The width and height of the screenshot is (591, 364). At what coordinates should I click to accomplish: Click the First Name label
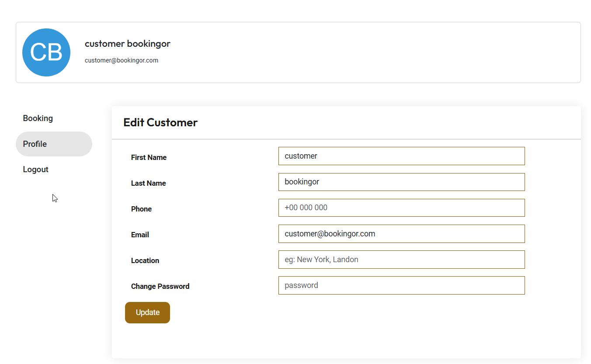point(149,157)
